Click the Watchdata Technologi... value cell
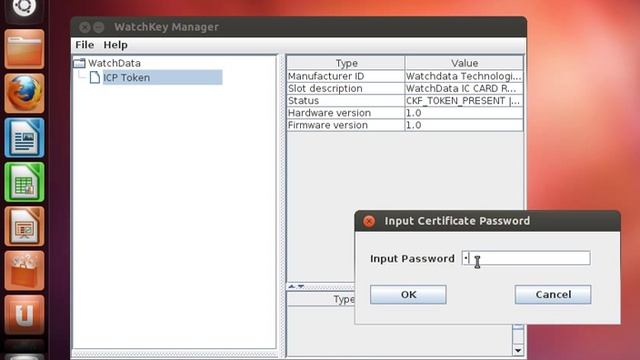 pyautogui.click(x=464, y=76)
